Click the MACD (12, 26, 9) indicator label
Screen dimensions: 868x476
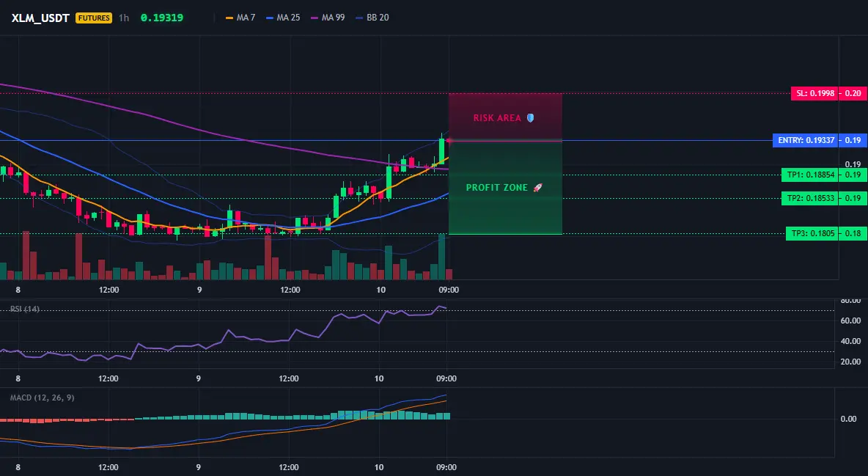click(x=42, y=398)
